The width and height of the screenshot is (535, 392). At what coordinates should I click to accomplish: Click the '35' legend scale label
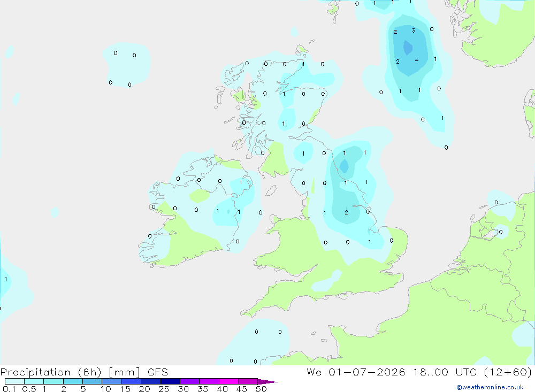203,389
